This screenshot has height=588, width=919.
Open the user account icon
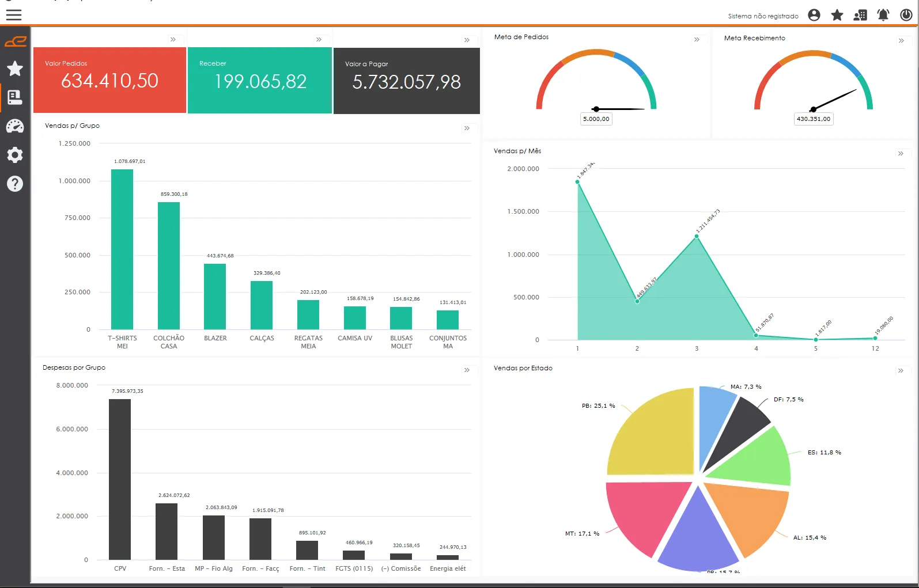(814, 15)
